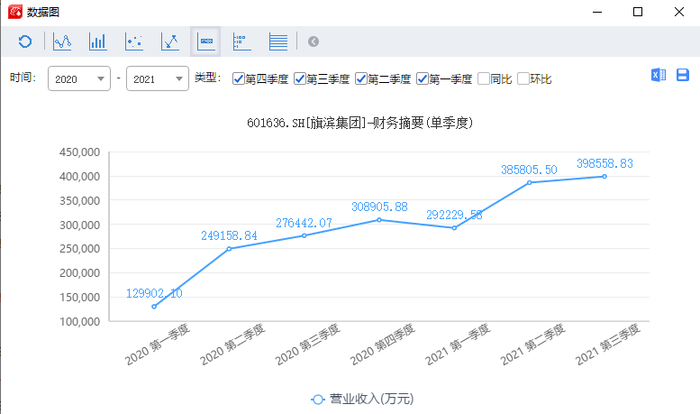Collapse the toolbar with the gray arrow
700x414 pixels.
point(313,42)
